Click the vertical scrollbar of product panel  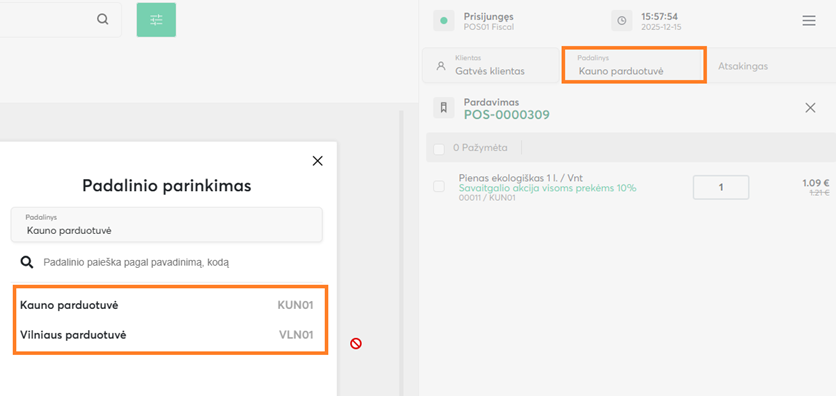[402, 253]
